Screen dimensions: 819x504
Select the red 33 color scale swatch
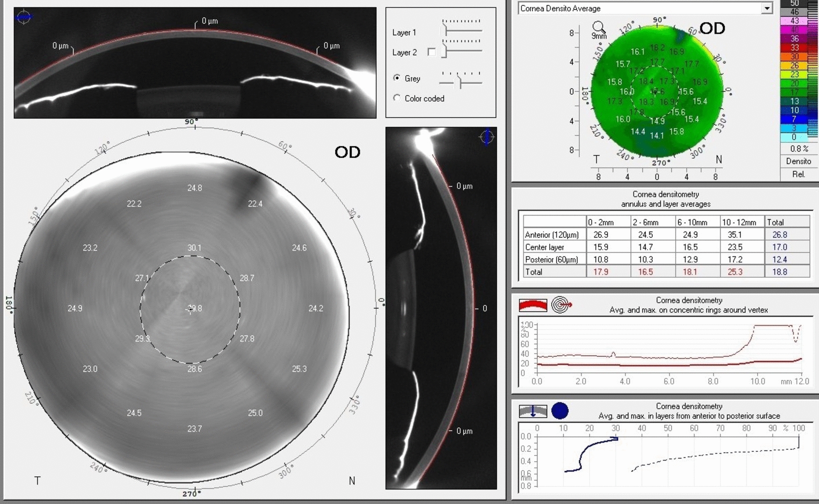[794, 47]
